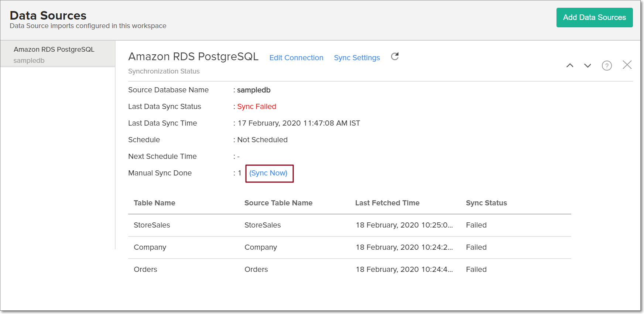This screenshot has width=644, height=314.
Task: Go to previous data source with up chevron
Action: tap(570, 66)
